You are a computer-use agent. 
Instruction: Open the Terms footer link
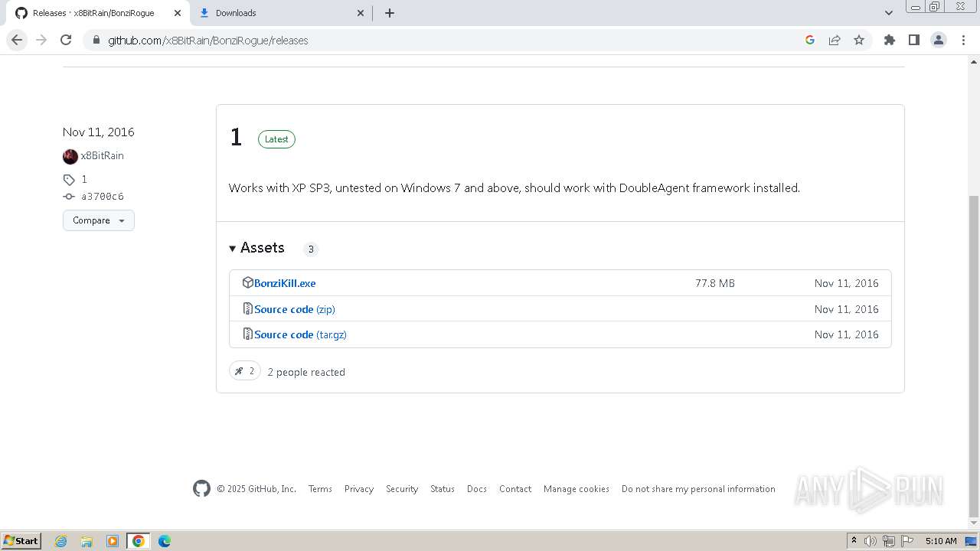tap(320, 489)
